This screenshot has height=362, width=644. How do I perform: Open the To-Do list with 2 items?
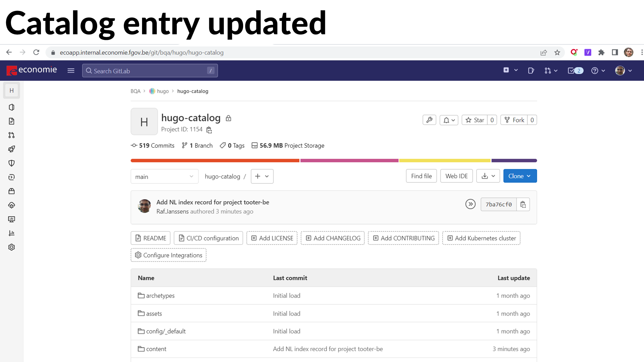coord(575,70)
